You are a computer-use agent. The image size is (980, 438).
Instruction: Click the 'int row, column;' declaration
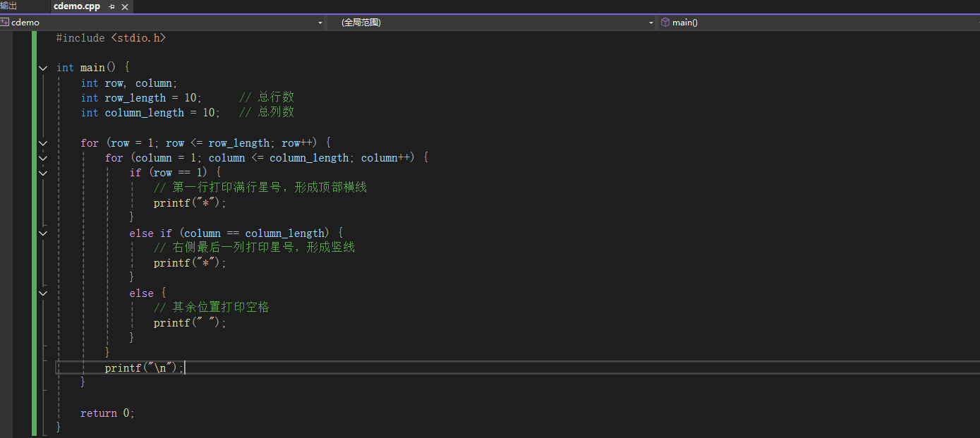click(129, 83)
